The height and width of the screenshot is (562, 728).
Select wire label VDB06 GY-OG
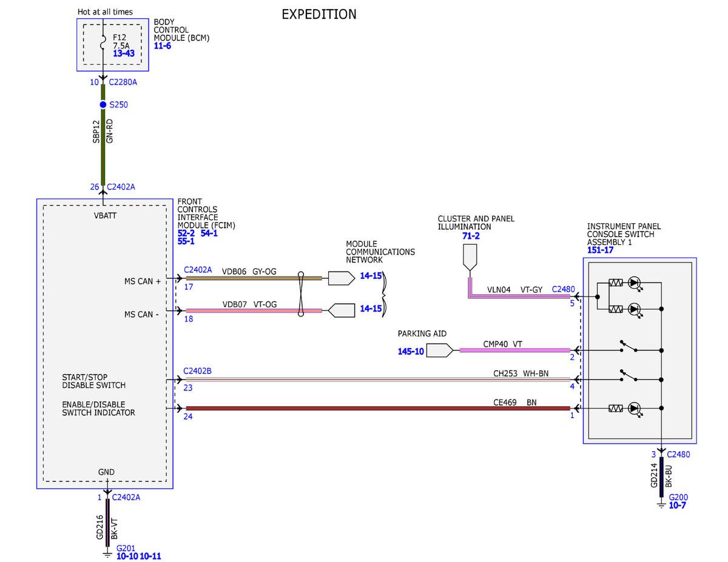coord(249,272)
